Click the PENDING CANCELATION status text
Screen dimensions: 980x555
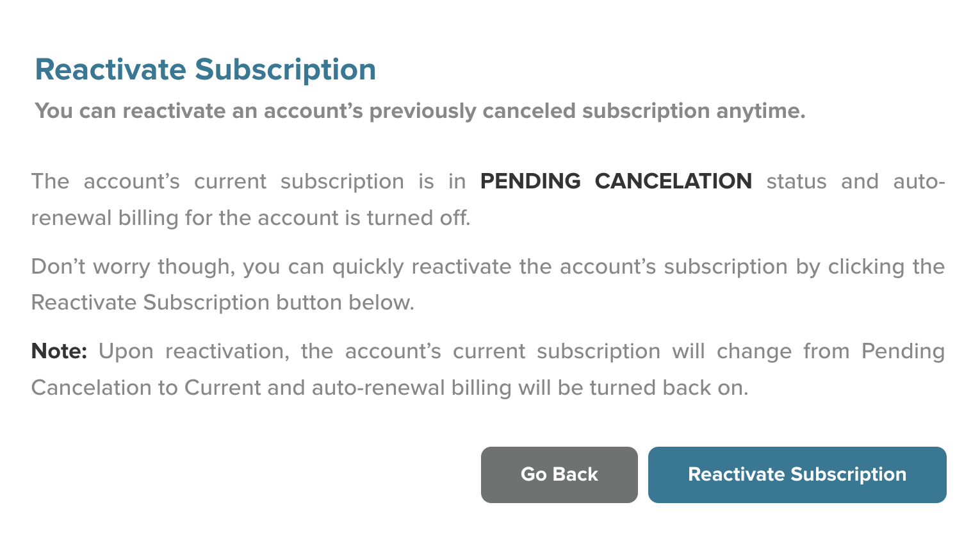click(616, 181)
